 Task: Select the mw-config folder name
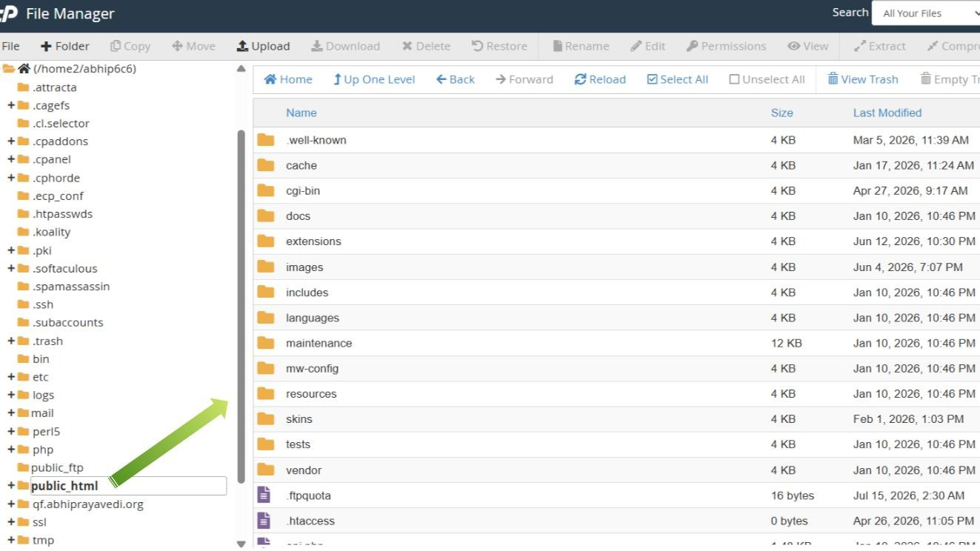point(313,368)
